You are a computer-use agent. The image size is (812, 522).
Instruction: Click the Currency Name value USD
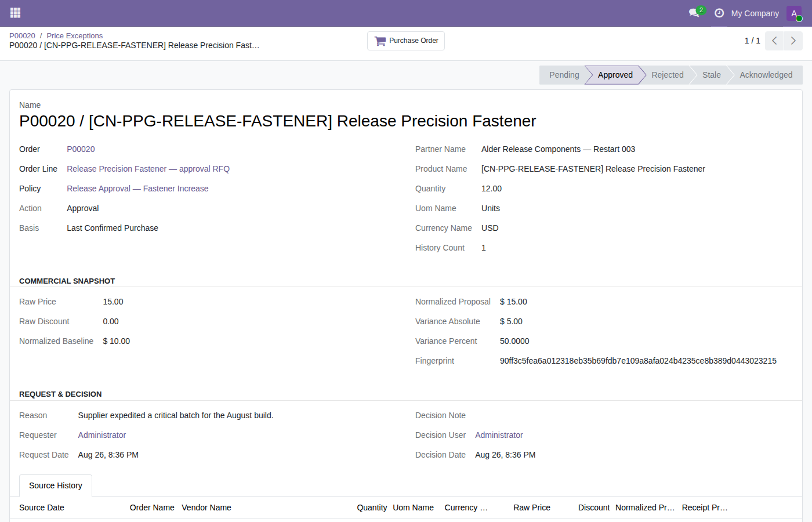click(490, 228)
